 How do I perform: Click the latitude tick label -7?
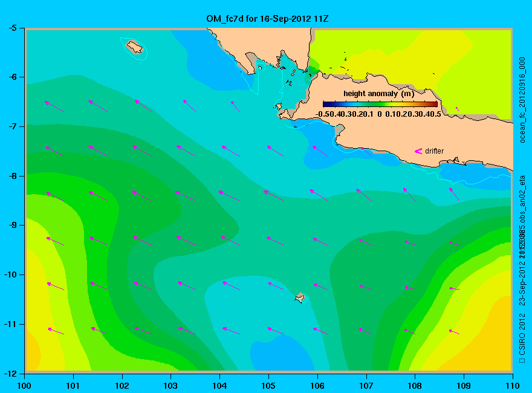click(12, 126)
